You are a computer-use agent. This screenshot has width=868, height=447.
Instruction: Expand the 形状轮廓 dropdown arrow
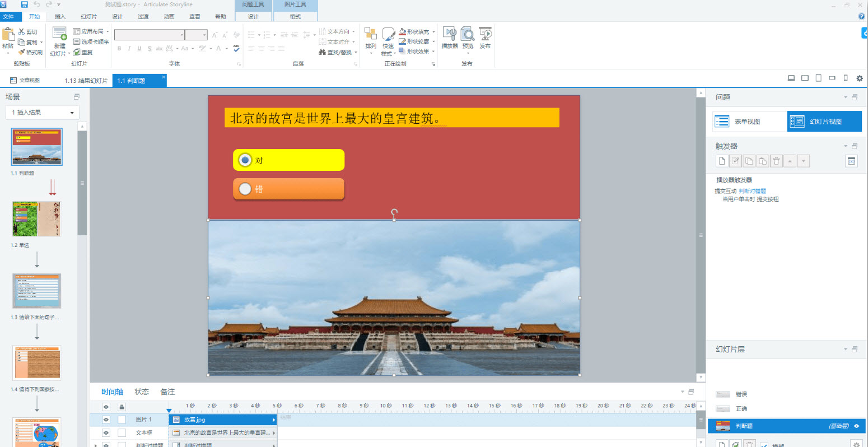433,41
